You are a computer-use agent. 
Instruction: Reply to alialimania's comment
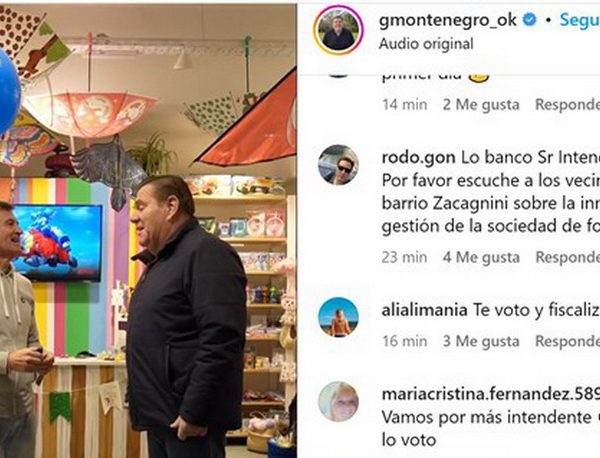click(x=567, y=341)
